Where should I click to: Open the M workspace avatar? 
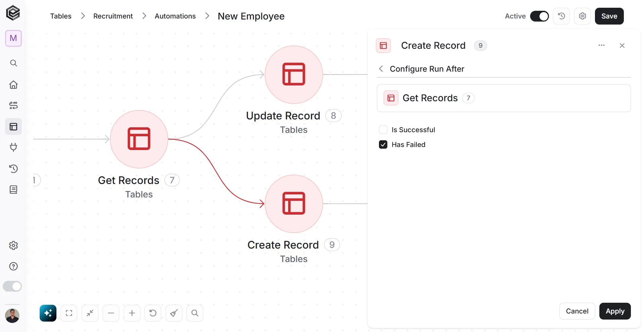(13, 38)
